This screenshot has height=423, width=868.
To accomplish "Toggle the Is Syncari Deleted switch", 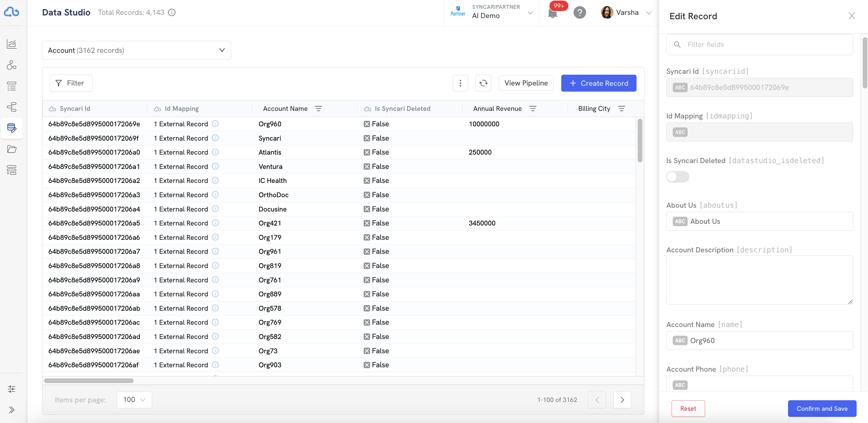I will 678,177.
